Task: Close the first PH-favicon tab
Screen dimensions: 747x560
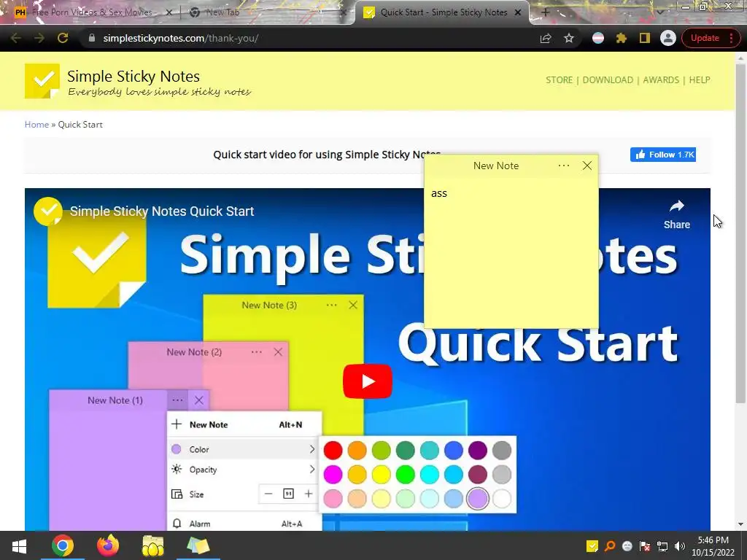Action: click(x=169, y=12)
